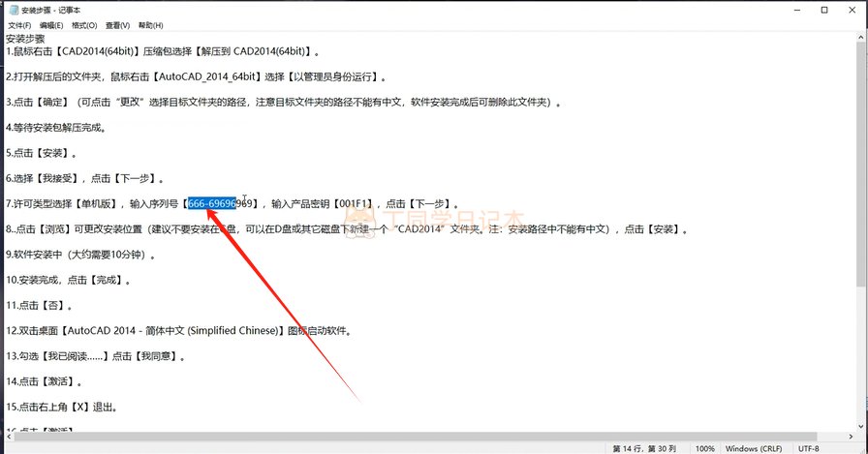Click status bar cursor position 第14行
Screen dimensions: 868x454
[x=644, y=448]
